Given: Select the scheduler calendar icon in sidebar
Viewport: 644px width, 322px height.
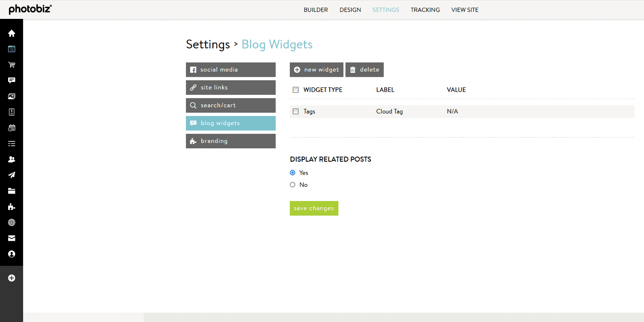Looking at the screenshot, I should [11, 127].
